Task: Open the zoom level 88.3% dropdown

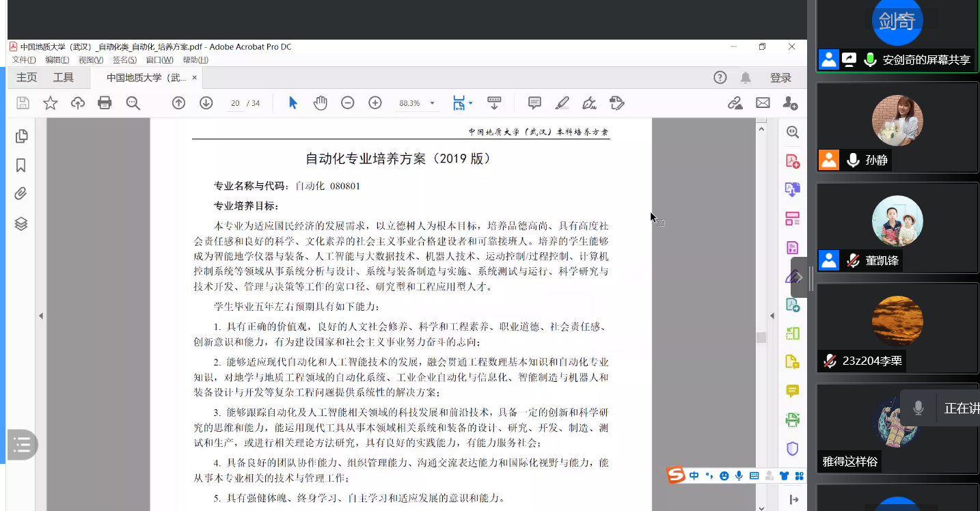Action: (432, 104)
